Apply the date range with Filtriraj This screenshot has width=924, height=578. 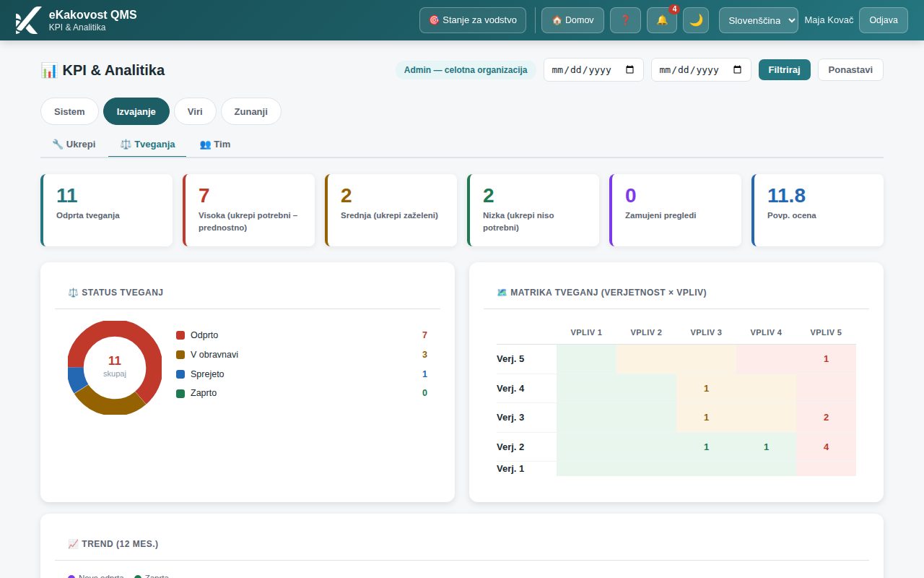pos(785,70)
